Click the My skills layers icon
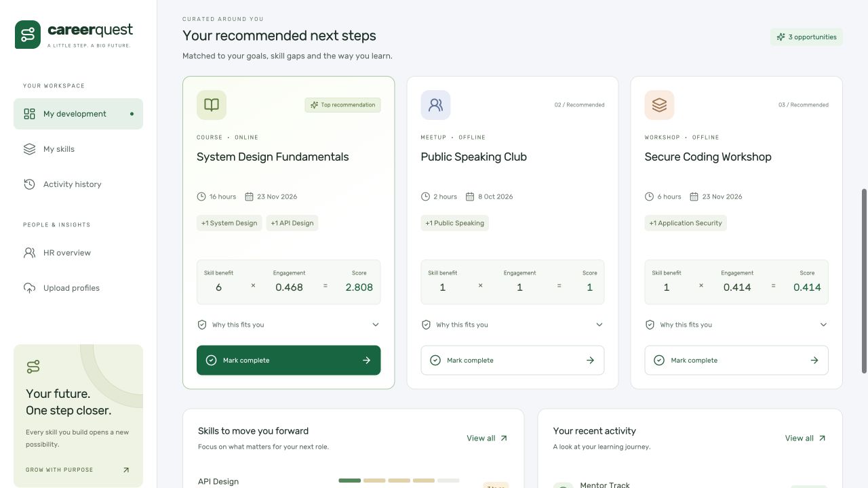Viewport: 868px width, 488px height. (x=29, y=149)
